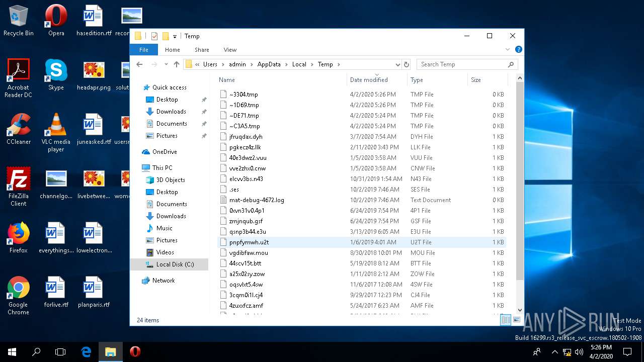Open the File ribbon tab
This screenshot has width=644, height=362.
pos(144,50)
